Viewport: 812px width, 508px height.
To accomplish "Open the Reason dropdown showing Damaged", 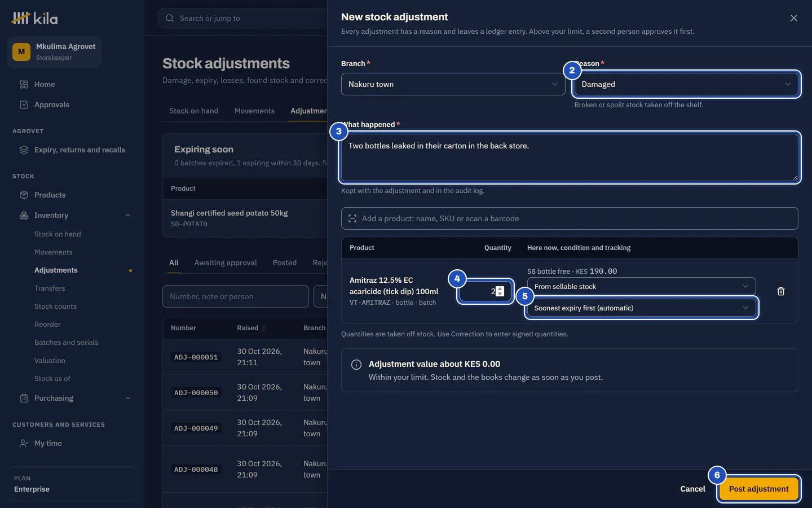I will [x=686, y=84].
